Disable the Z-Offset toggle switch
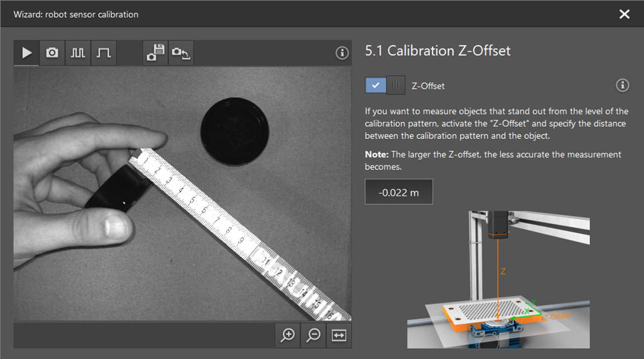This screenshot has width=644, height=359. click(x=385, y=85)
